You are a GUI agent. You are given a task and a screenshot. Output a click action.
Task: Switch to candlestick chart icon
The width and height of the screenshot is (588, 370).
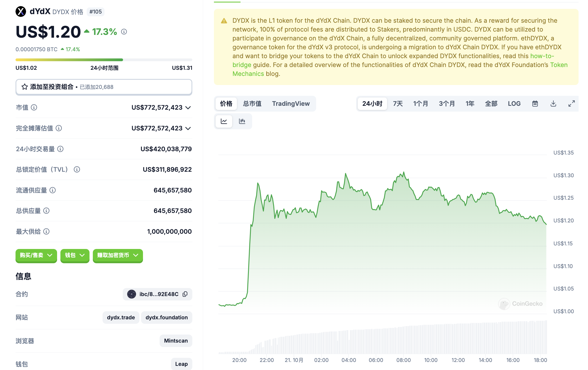(242, 121)
